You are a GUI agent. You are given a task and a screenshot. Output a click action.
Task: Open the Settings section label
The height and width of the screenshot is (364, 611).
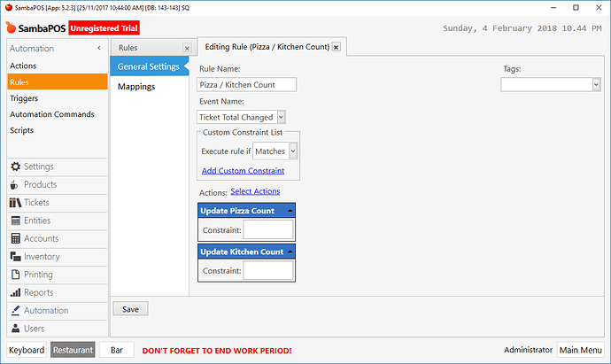39,167
